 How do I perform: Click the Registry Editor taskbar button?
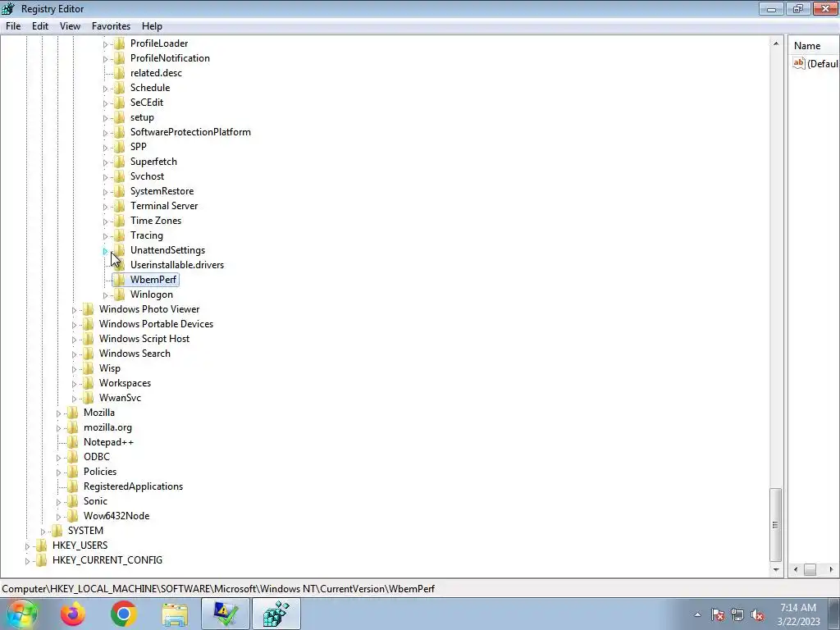click(276, 614)
